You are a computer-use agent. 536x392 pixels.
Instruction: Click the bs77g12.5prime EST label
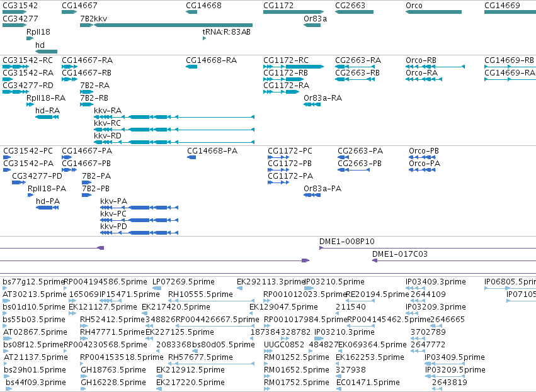33,282
